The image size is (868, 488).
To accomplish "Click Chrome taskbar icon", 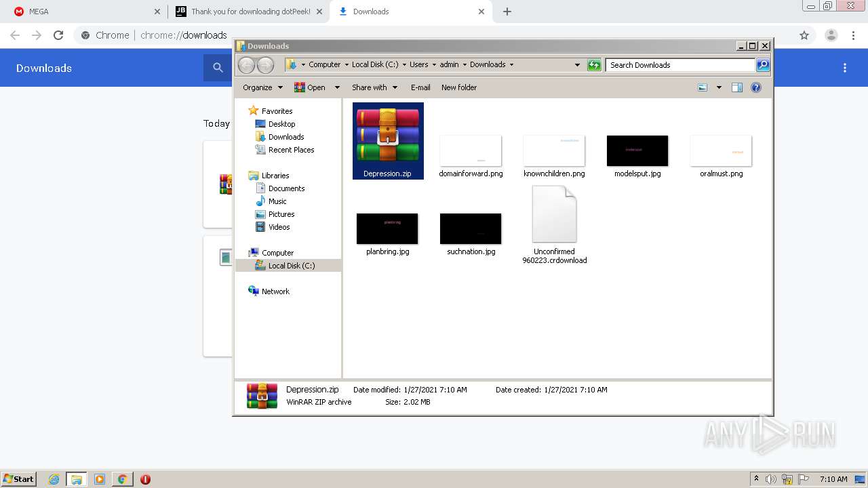I will click(x=122, y=479).
